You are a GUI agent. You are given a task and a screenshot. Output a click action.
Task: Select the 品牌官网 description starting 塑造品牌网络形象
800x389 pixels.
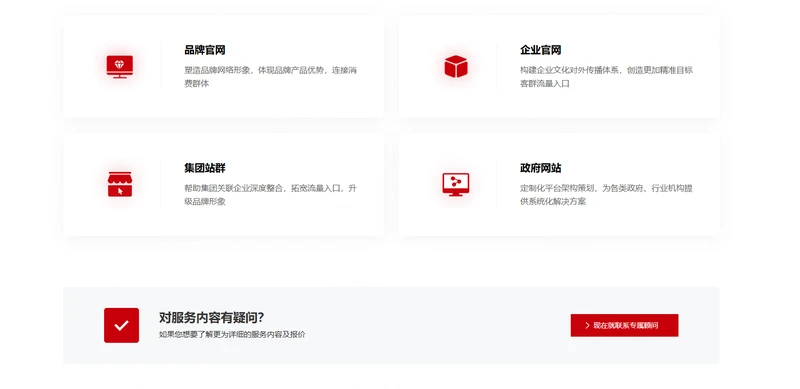pyautogui.click(x=270, y=77)
